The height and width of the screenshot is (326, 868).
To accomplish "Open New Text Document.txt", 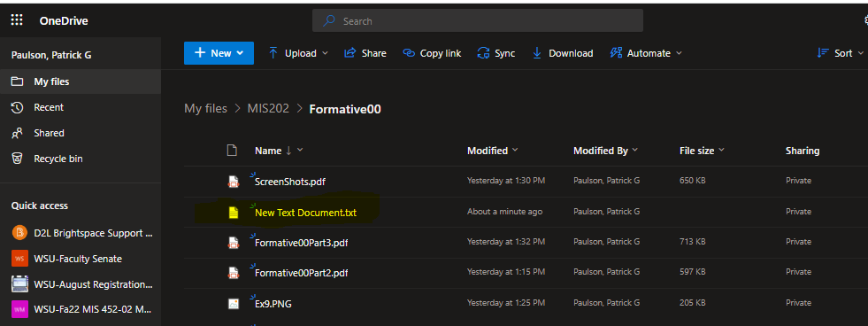I will tap(305, 213).
